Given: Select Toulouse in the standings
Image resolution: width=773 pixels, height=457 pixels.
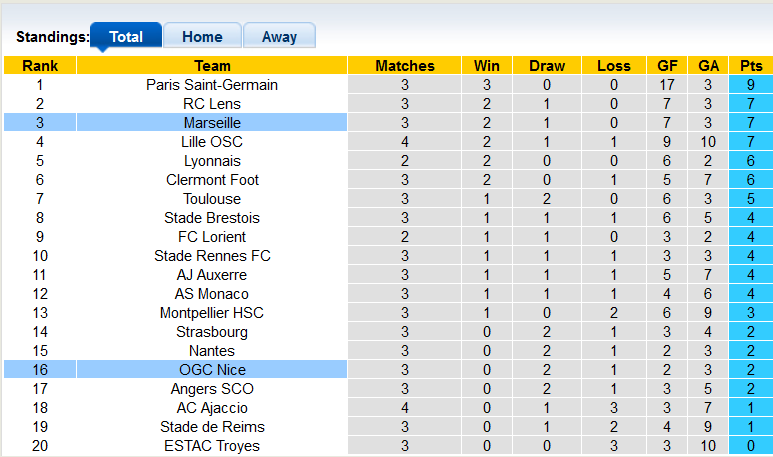Looking at the screenshot, I should point(212,199).
